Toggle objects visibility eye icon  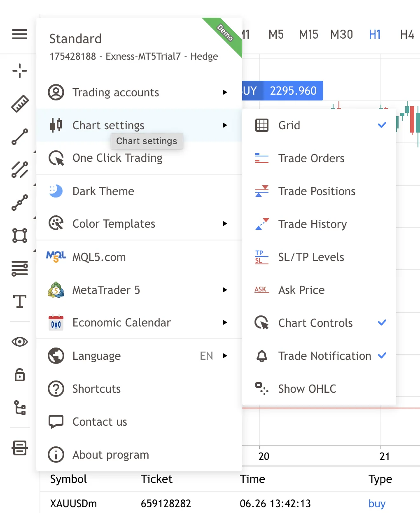point(20,342)
